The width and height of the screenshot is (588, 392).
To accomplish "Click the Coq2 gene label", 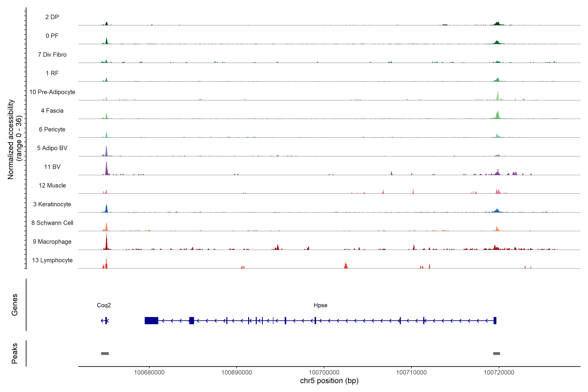I will pyautogui.click(x=104, y=305).
